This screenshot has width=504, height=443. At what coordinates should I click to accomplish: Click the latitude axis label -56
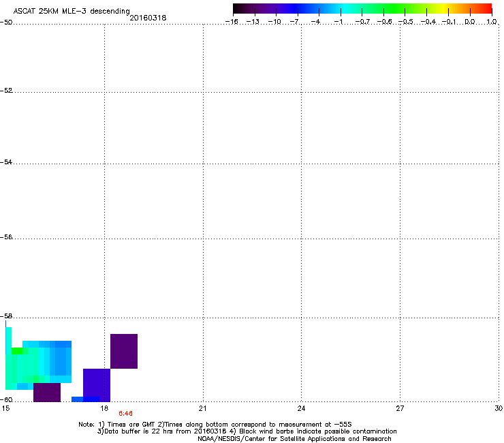[x=6, y=237]
